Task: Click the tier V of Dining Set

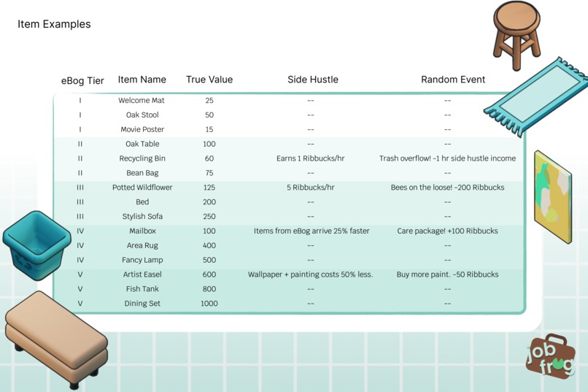Action: [x=80, y=304]
